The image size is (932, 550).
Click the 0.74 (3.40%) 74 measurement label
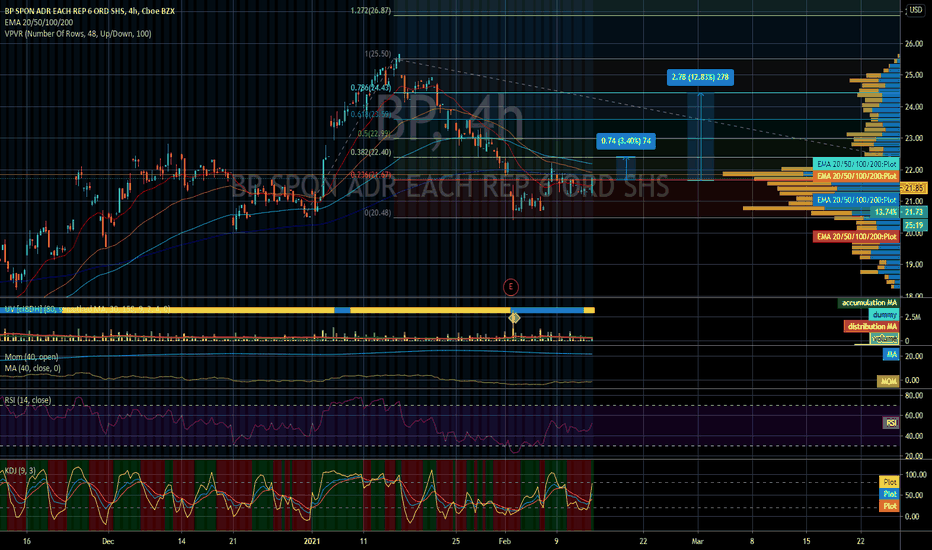pos(626,141)
